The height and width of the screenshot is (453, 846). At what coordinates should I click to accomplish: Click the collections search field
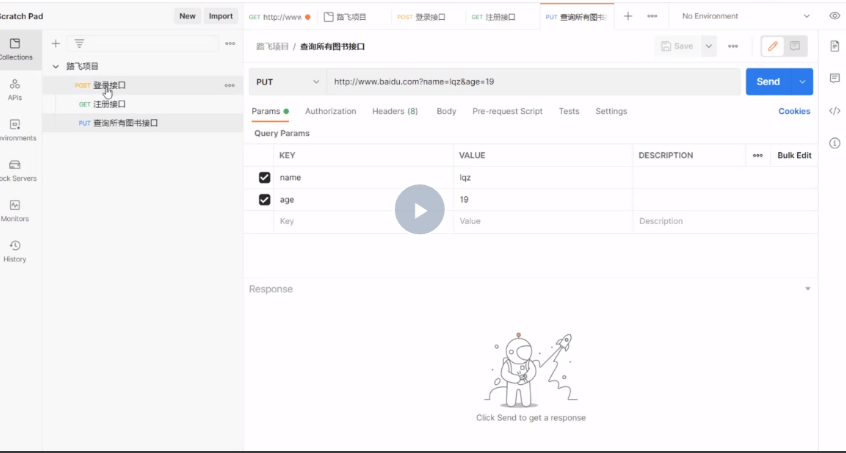point(144,44)
